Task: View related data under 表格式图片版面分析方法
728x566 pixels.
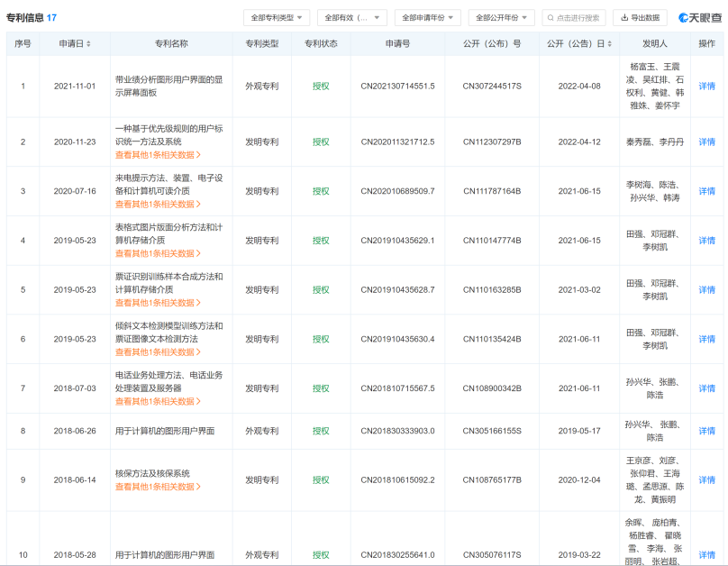Action: [x=158, y=253]
